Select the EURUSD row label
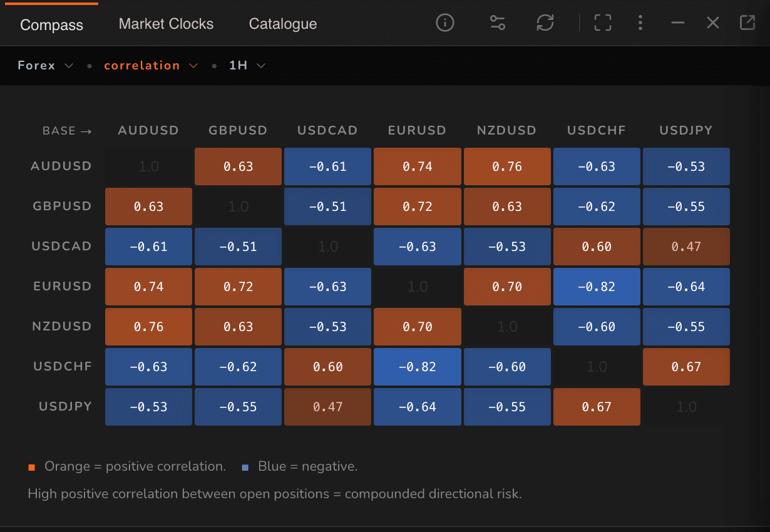 point(63,286)
